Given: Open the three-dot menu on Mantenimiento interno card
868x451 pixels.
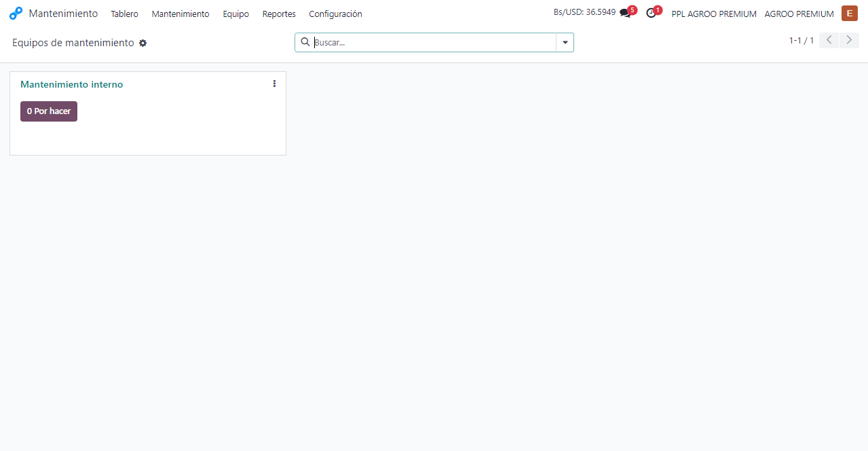Looking at the screenshot, I should [x=274, y=84].
